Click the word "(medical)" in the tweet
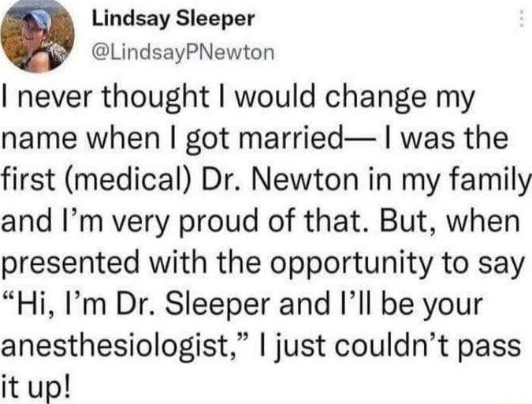The height and width of the screenshot is (404, 532). (128, 181)
